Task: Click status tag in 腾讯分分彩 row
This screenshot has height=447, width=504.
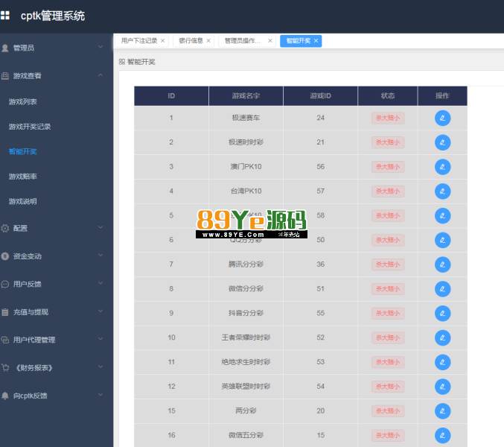Action: (x=388, y=264)
